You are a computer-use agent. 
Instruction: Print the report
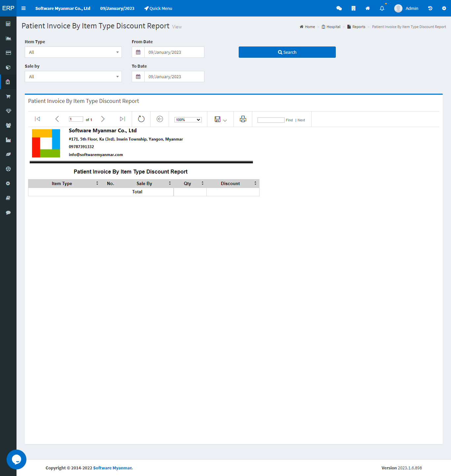pos(243,119)
